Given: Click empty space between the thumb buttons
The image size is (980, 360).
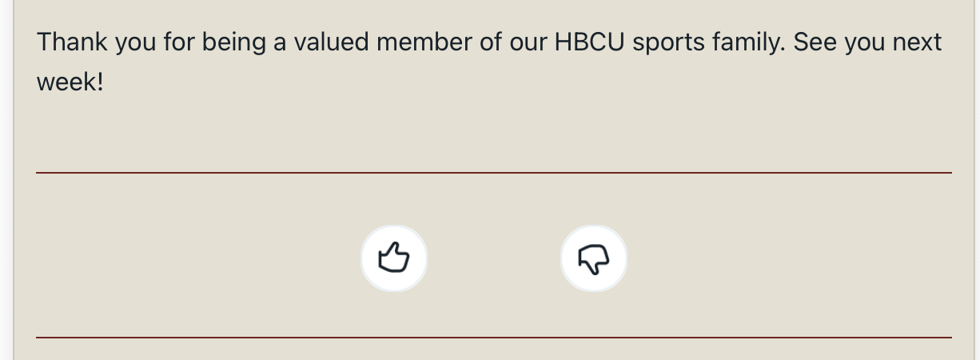Looking at the screenshot, I should click(x=493, y=258).
